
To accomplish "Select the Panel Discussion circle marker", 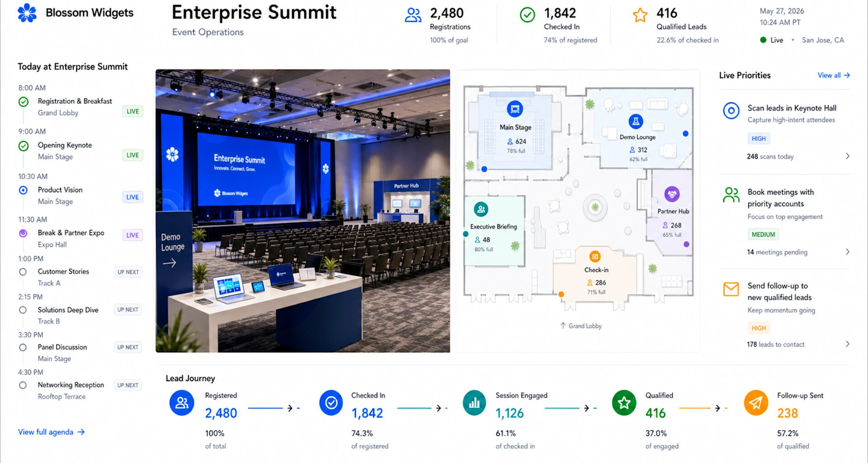I will [23, 348].
